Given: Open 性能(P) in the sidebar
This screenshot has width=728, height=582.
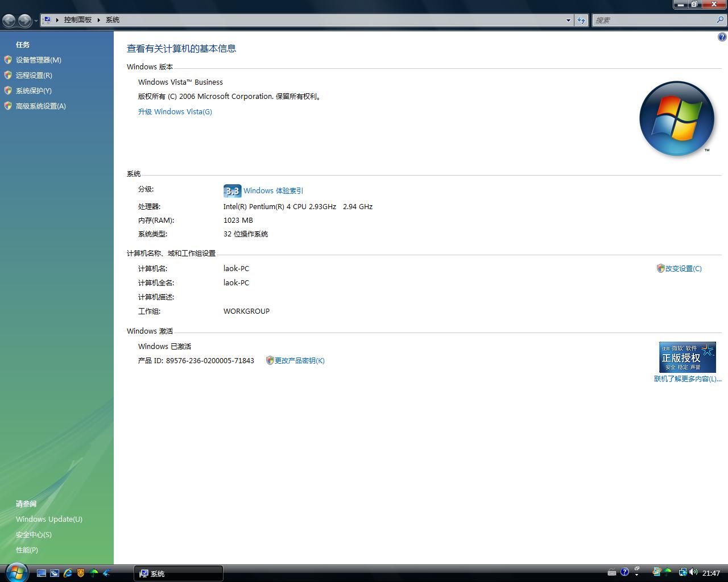Looking at the screenshot, I should point(27,550).
